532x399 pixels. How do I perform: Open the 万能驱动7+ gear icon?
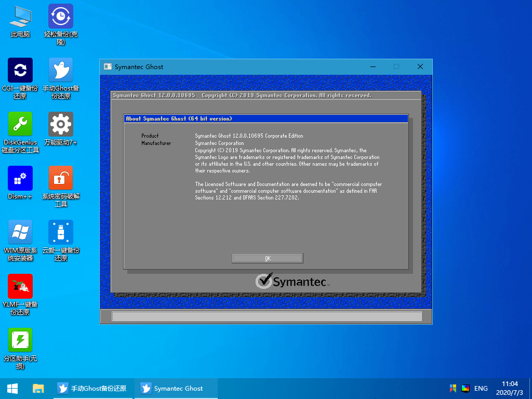[x=61, y=125]
